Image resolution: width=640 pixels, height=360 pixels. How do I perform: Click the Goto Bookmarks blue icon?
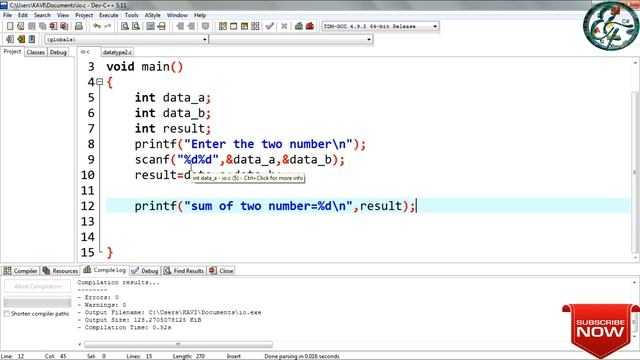(32, 39)
